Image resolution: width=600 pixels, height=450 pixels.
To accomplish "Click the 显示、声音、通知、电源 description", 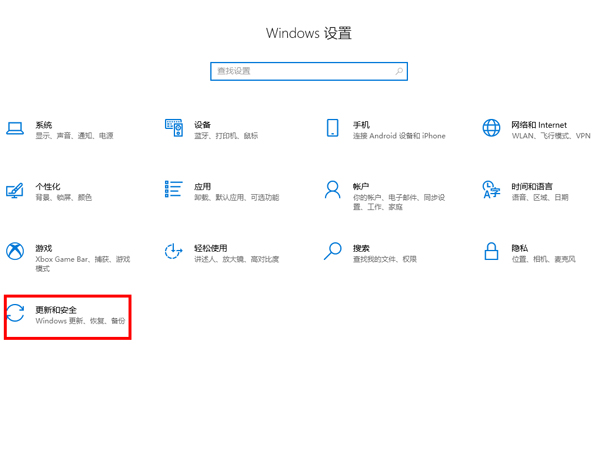I will [x=74, y=136].
